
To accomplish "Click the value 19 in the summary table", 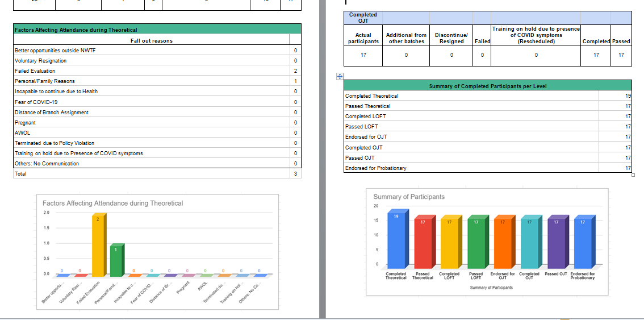I will click(x=628, y=96).
